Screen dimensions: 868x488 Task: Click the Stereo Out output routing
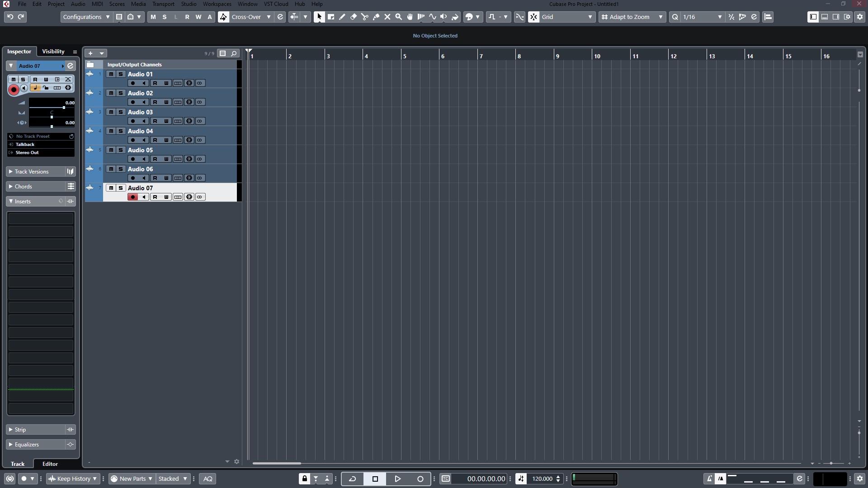[27, 153]
